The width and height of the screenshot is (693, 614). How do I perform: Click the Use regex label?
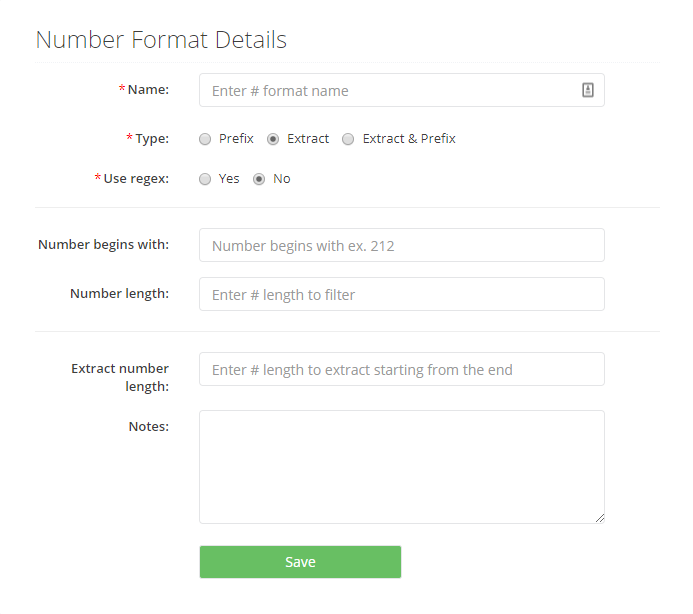(136, 179)
